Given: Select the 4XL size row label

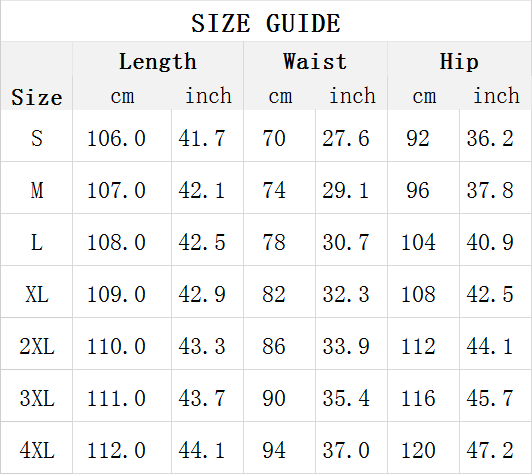Looking at the screenshot, I should (x=37, y=451).
